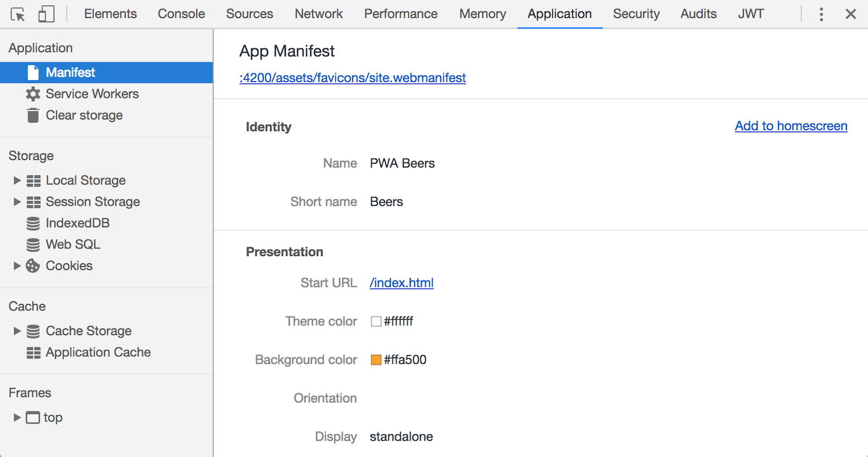The width and height of the screenshot is (868, 457).
Task: Toggle the device toolbar icon
Action: [46, 14]
